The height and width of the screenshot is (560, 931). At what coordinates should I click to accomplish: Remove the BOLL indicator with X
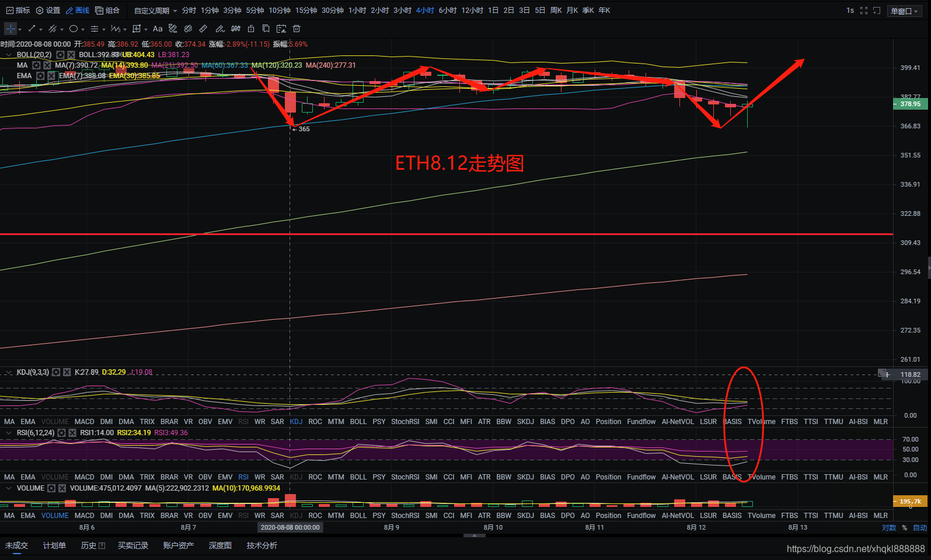pyautogui.click(x=71, y=55)
